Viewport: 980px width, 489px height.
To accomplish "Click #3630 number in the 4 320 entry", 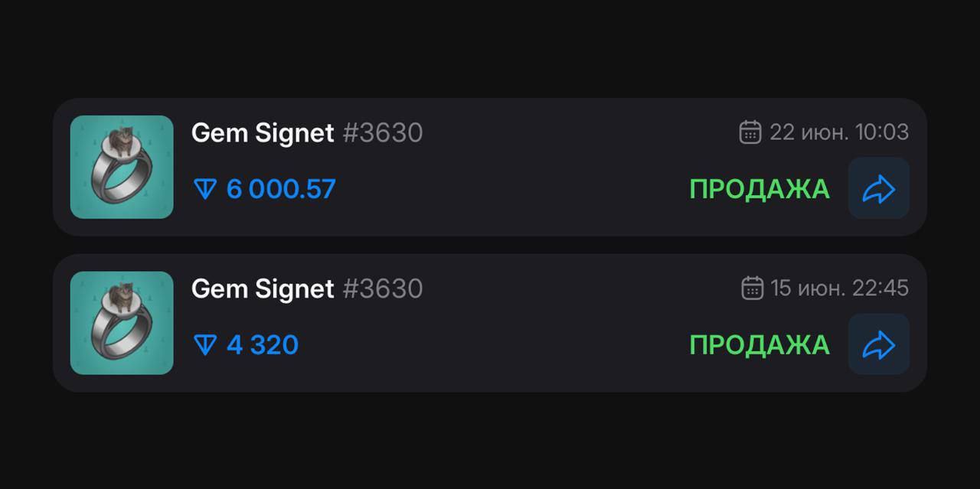I will [x=383, y=289].
